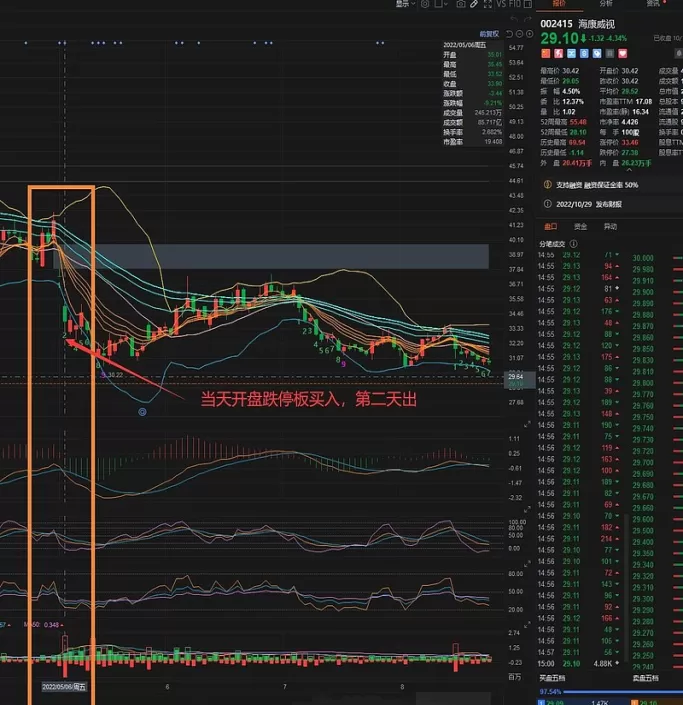Click stock code 002415 title
Screen dimensions: 683x705
pyautogui.click(x=556, y=24)
